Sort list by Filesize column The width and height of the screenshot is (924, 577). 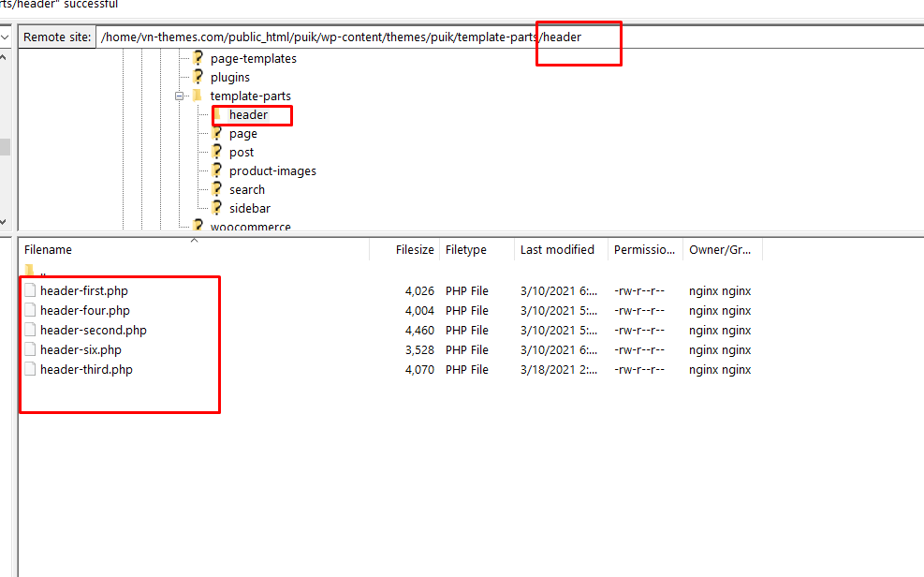click(x=415, y=250)
